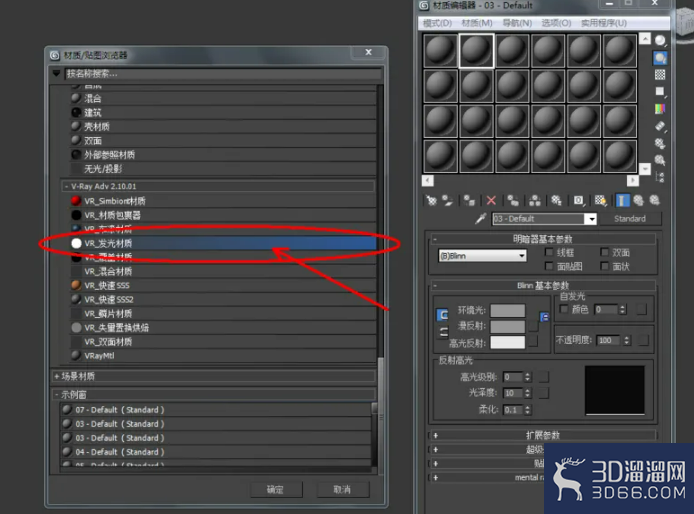This screenshot has width=694, height=514.
Task: Click the Standard material type button
Action: click(629, 219)
